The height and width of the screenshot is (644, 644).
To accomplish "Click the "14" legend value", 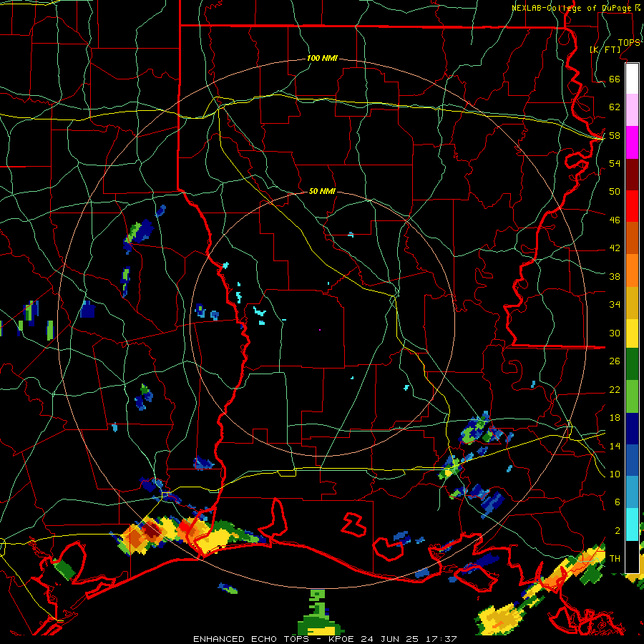I will tap(615, 446).
